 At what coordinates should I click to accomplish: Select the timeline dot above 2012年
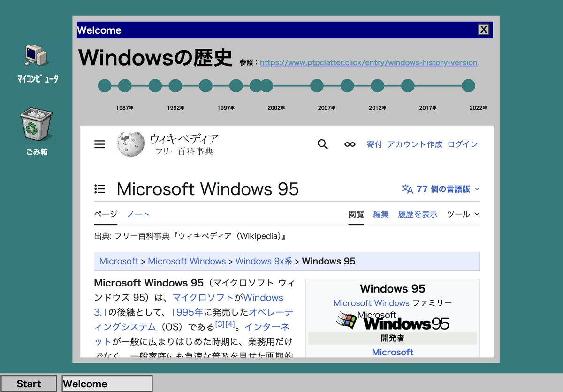click(x=378, y=86)
